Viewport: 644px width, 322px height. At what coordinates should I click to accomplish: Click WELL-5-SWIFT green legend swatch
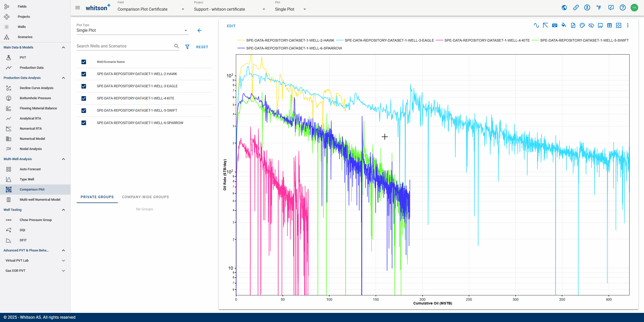click(x=535, y=40)
